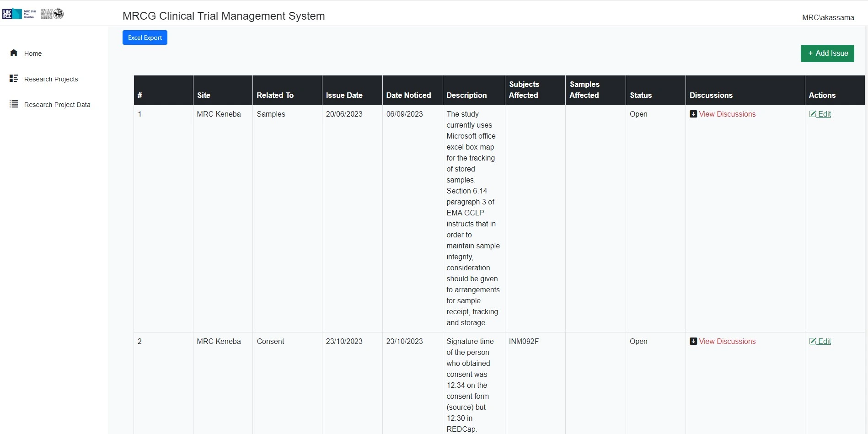This screenshot has width=868, height=434.
Task: Click the Status column header
Action: (x=641, y=95)
